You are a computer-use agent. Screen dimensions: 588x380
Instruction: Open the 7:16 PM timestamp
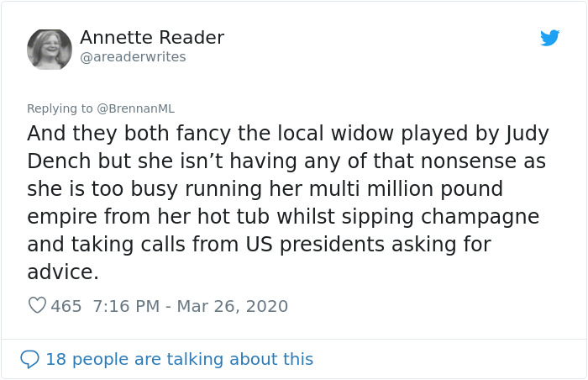point(124,306)
